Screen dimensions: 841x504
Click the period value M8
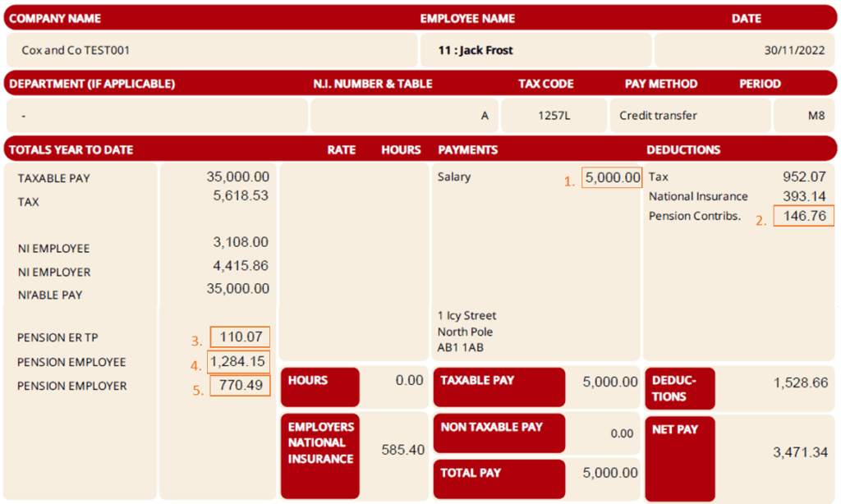816,116
